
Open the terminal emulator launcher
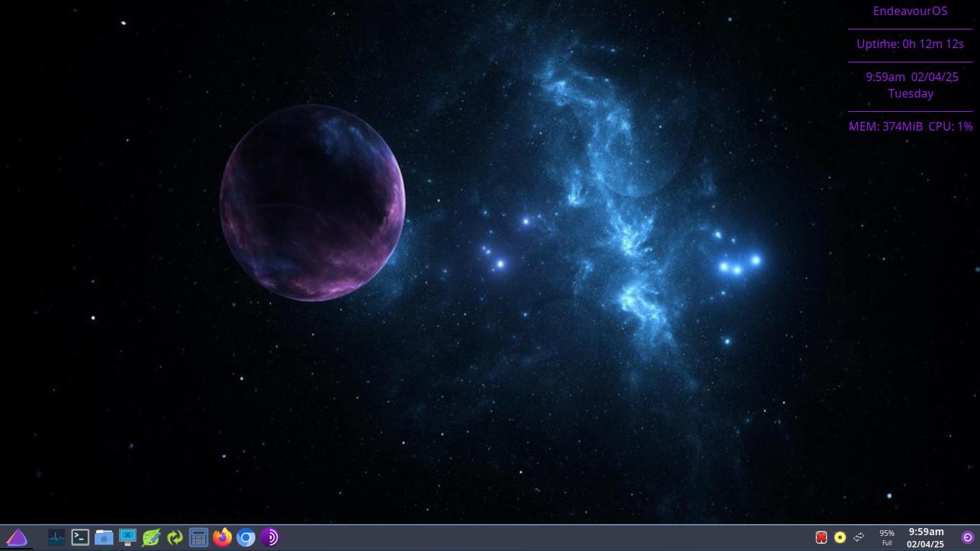[80, 537]
